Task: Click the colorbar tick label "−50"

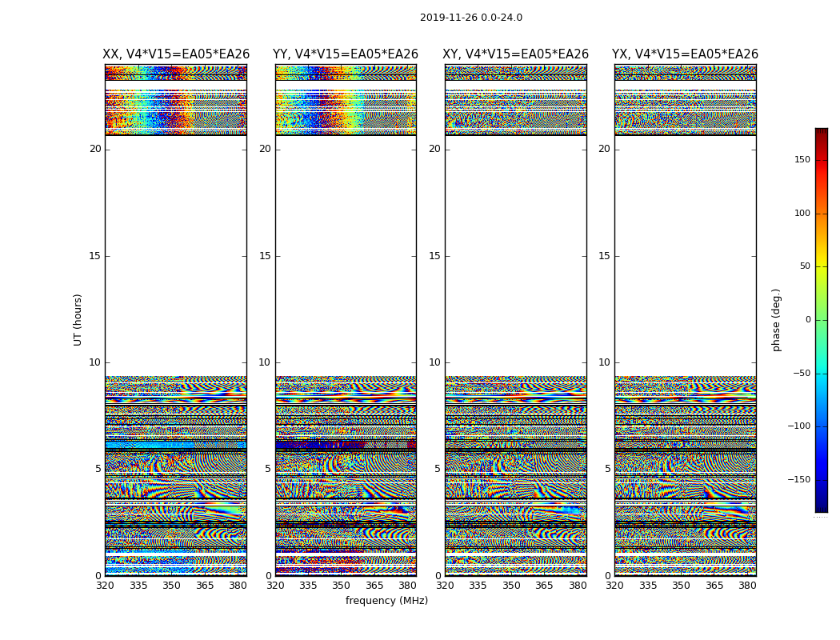Action: pyautogui.click(x=802, y=374)
